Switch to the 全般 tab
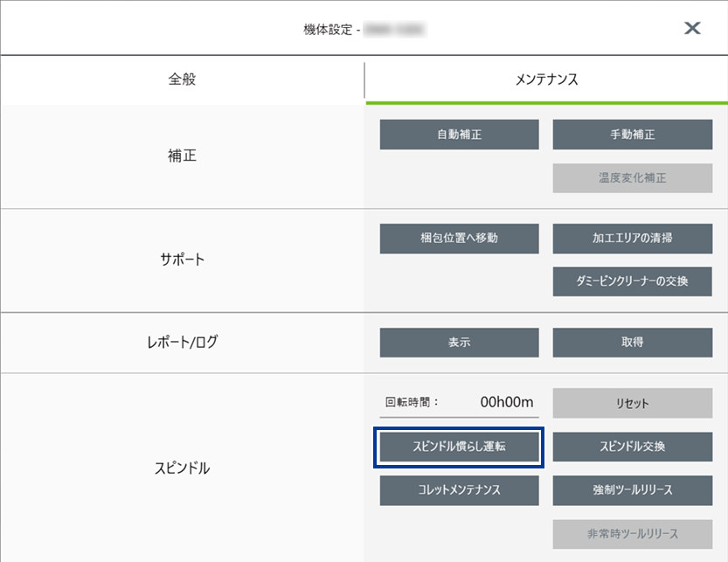Screen dimensions: 728x562 click(x=182, y=80)
